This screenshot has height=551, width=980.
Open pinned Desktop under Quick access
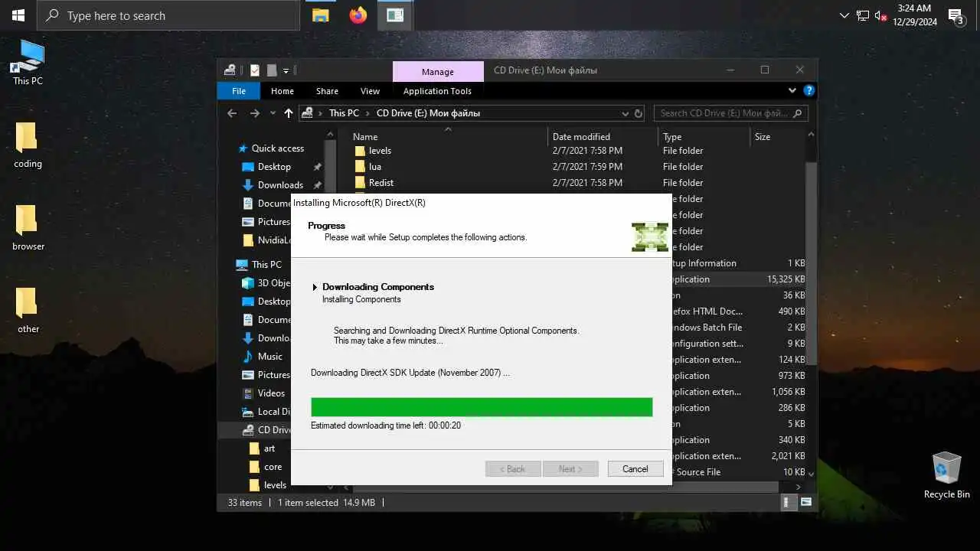274,167
